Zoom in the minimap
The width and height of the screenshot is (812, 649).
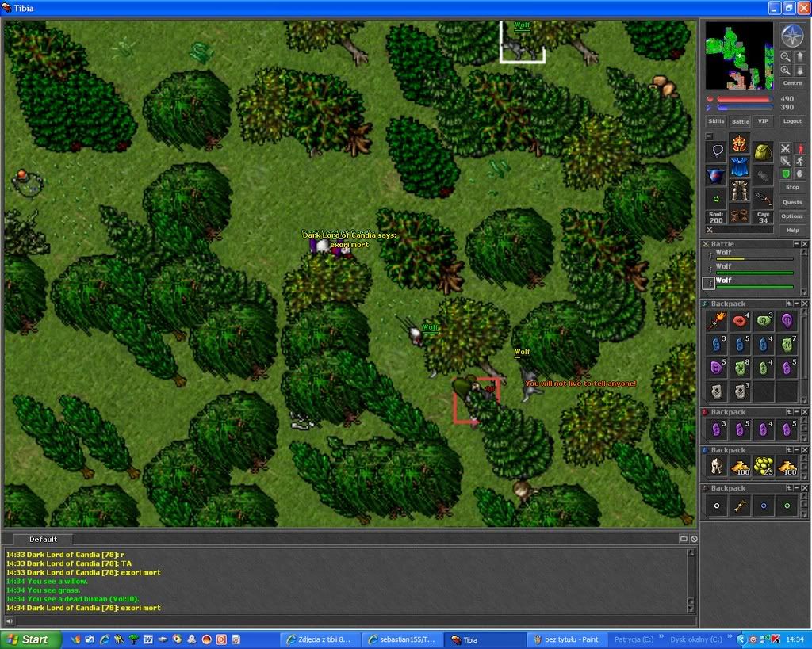pos(786,70)
